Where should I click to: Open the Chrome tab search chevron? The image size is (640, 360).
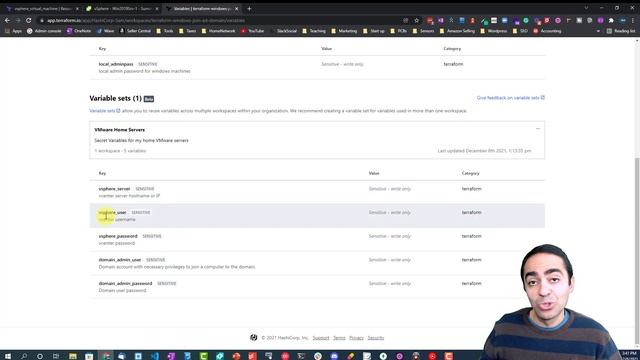point(586,8)
